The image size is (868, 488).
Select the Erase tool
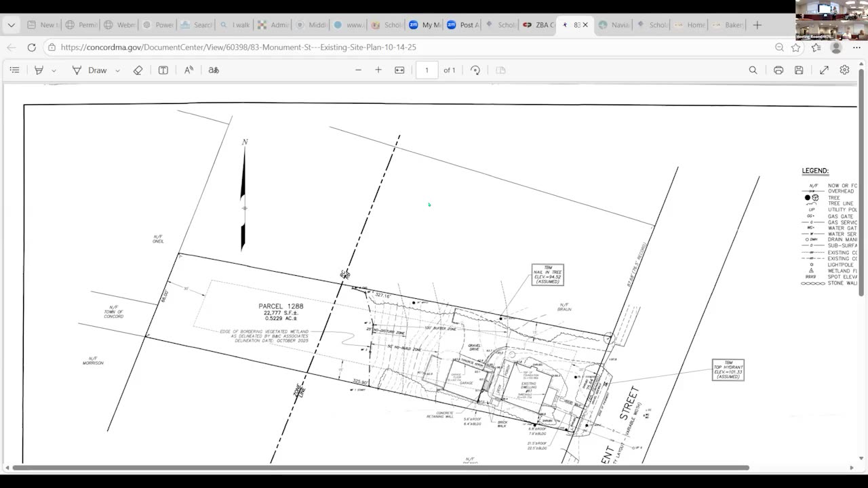click(x=138, y=70)
